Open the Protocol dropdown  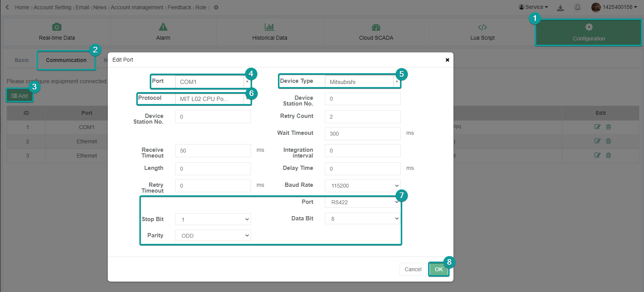point(213,99)
